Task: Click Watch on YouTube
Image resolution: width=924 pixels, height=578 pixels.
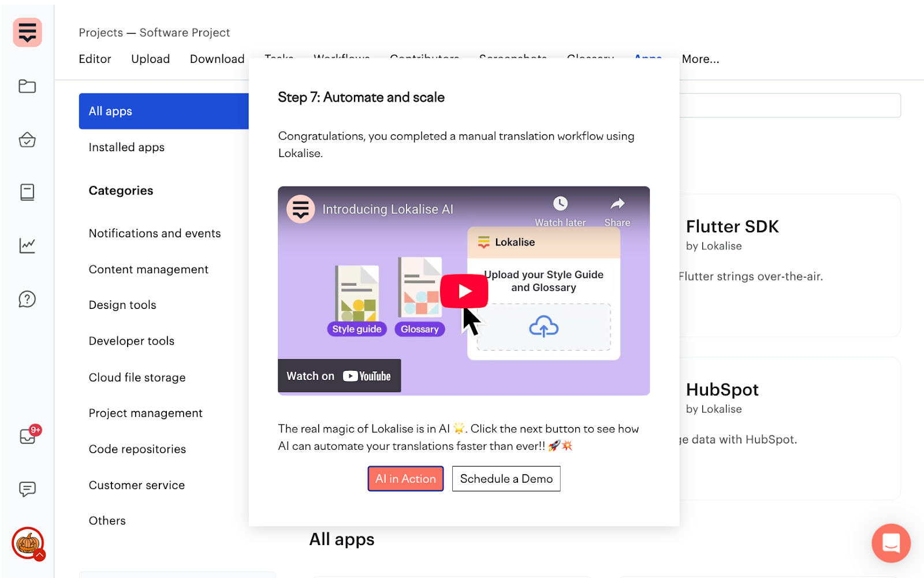Action: point(340,376)
